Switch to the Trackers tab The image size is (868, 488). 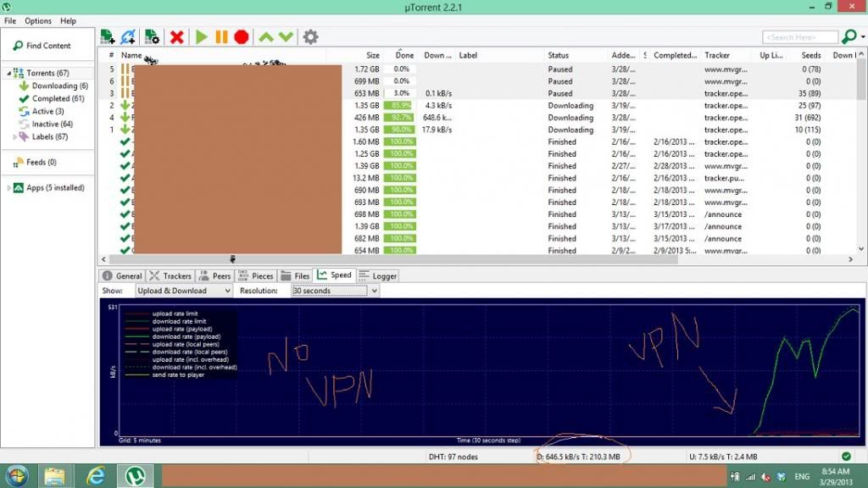coord(170,275)
